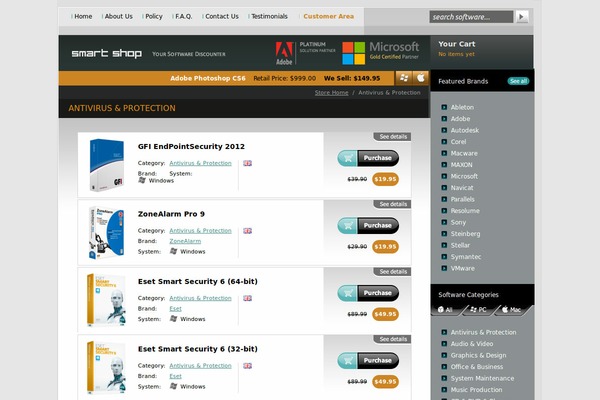Open the Ableton brand

coord(462,108)
